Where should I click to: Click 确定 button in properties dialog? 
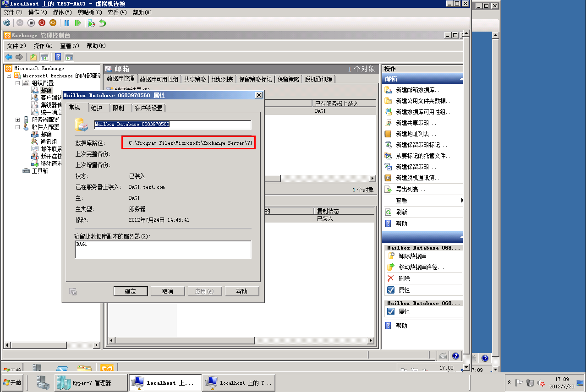coord(131,291)
